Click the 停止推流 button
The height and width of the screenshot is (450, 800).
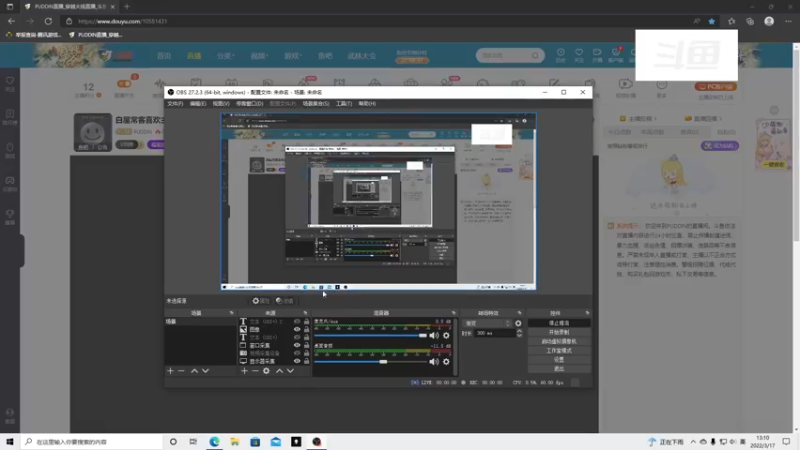pos(559,323)
